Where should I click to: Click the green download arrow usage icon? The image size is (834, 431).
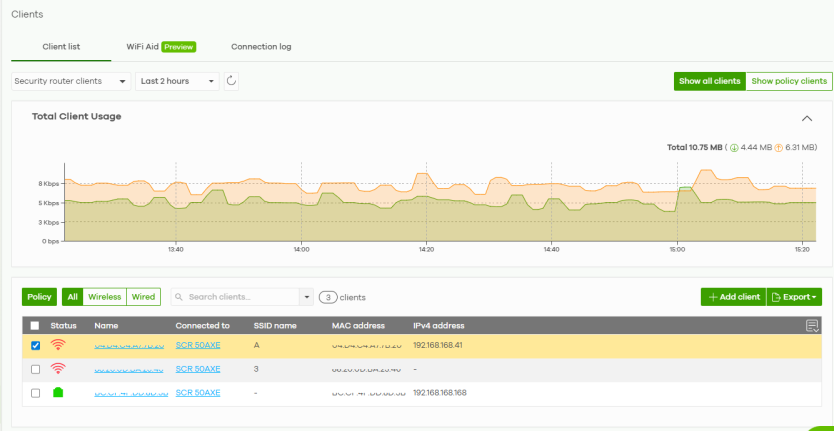734,147
